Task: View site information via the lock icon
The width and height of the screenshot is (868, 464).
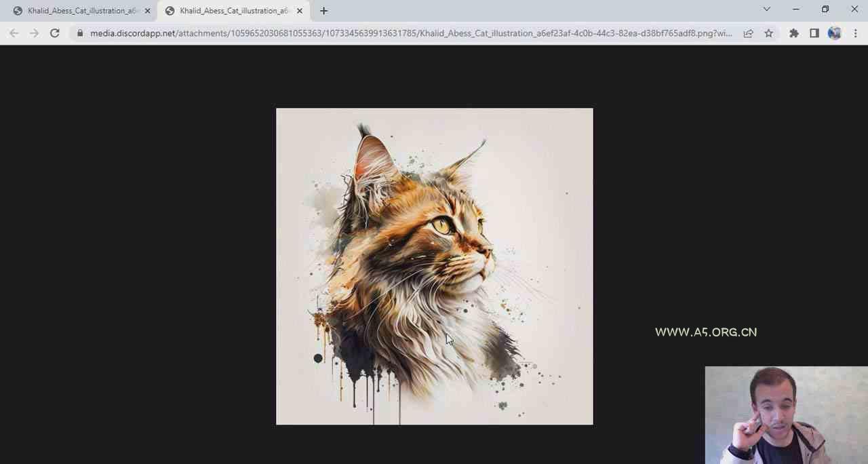Action: [x=80, y=33]
